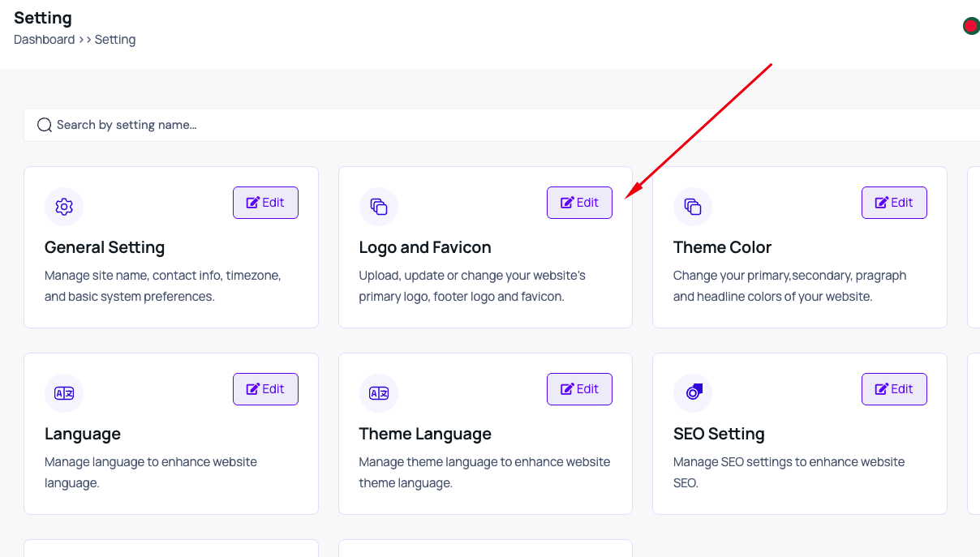Click the Theme Color card icon
This screenshot has width=980, height=557.
pos(693,207)
